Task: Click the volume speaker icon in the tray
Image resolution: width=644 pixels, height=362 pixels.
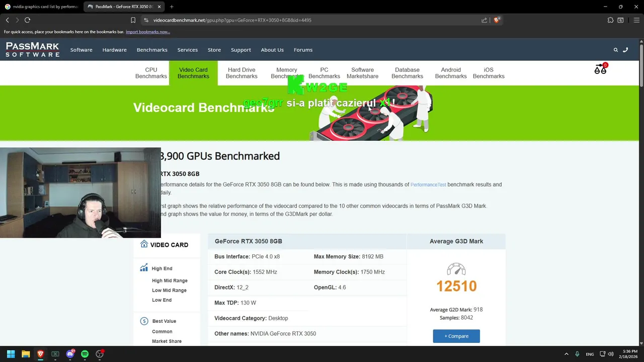Action: pos(610,354)
